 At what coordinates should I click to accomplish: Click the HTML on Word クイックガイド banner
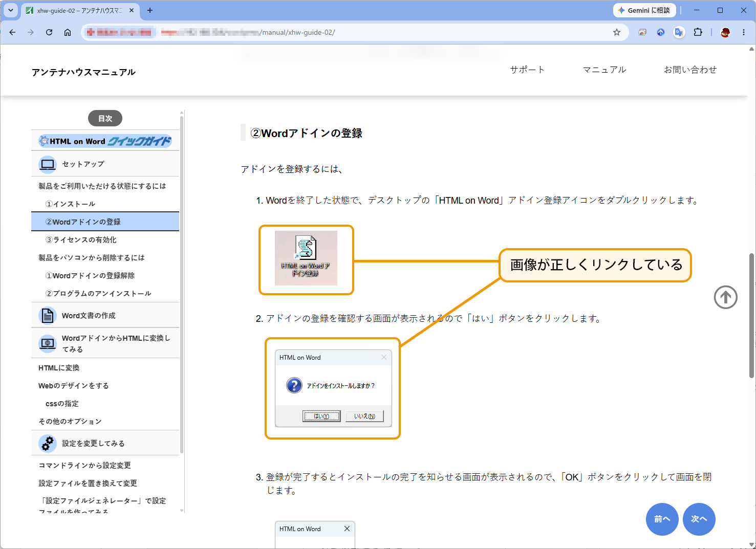click(x=105, y=141)
